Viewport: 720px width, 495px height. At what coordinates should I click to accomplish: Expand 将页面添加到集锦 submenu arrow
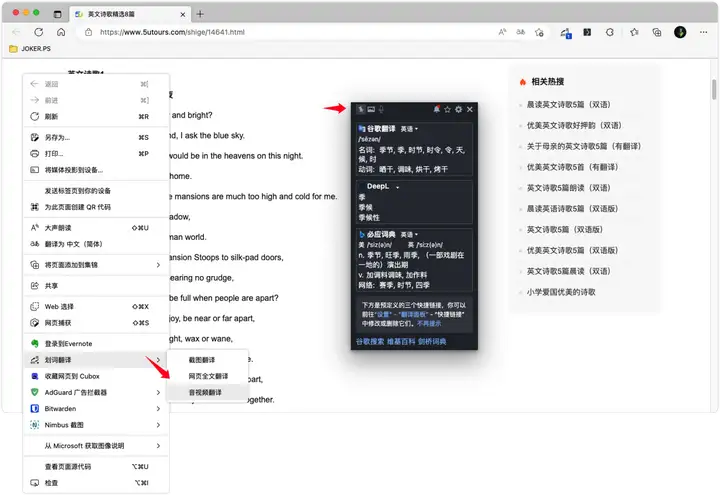[x=158, y=265]
